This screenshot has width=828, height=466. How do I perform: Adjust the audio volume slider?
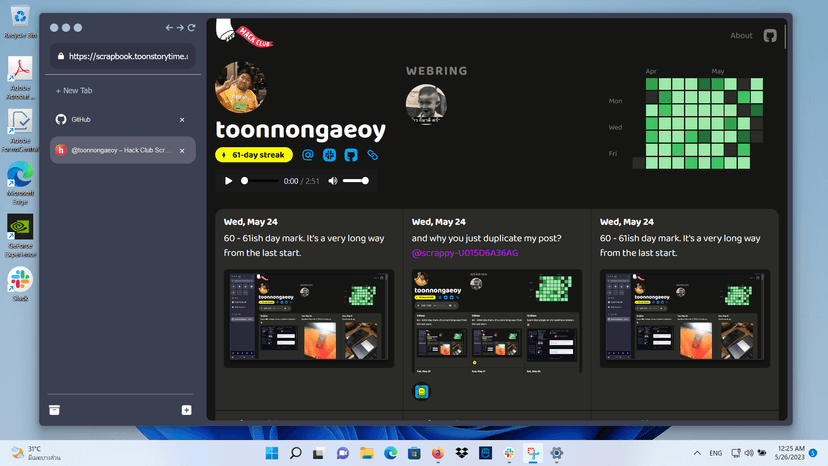pyautogui.click(x=355, y=181)
